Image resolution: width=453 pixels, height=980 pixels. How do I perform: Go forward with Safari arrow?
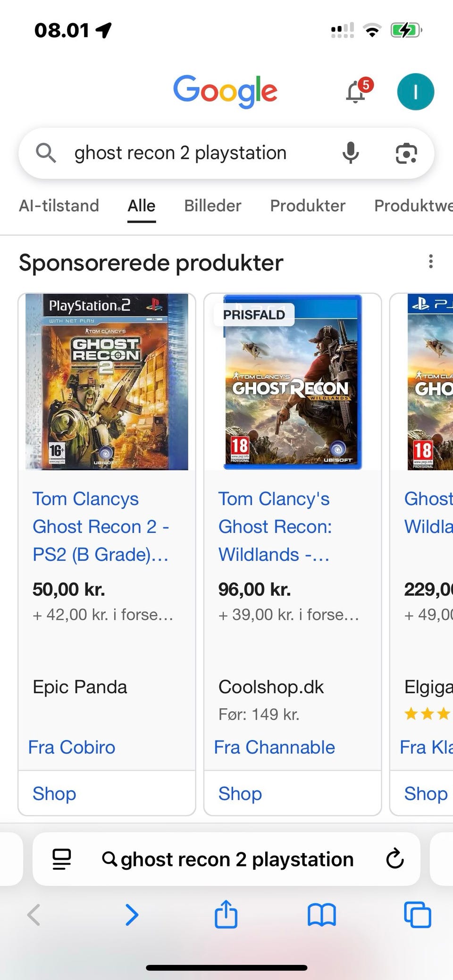click(132, 914)
